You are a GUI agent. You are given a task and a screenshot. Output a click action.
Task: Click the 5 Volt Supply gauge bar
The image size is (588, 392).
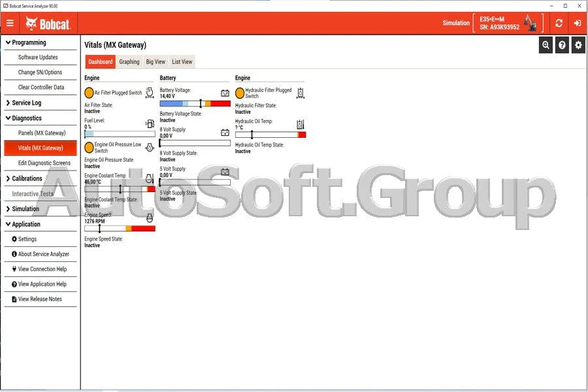[195, 182]
